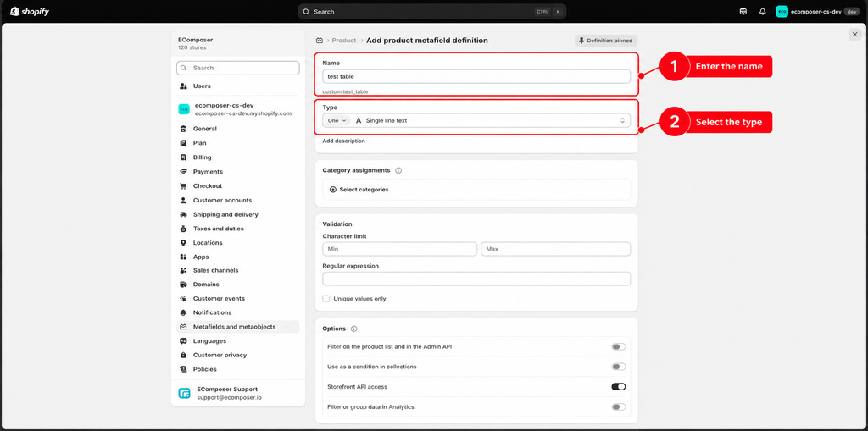The image size is (868, 431).
Task: Click the Customer privacy icon
Action: 183,355
